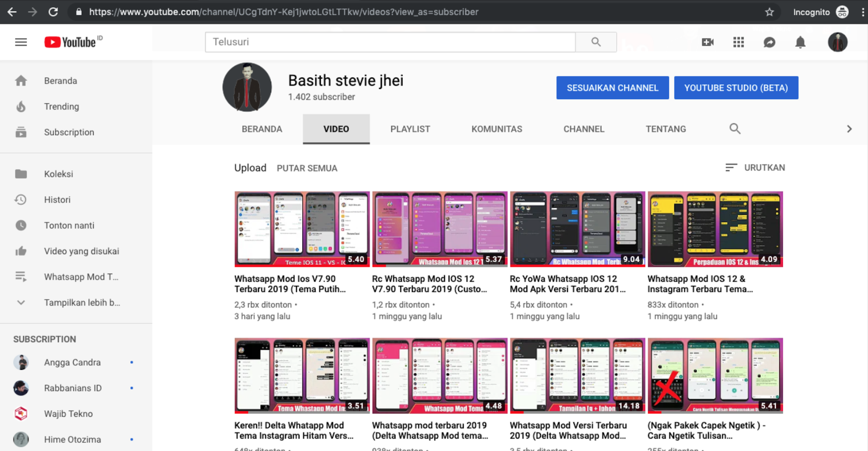This screenshot has width=868, height=451.
Task: Click the search magnifier button
Action: tap(596, 42)
